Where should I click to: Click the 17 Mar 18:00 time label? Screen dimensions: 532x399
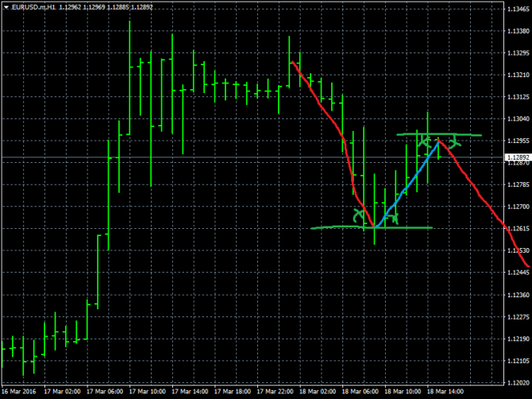click(x=233, y=392)
